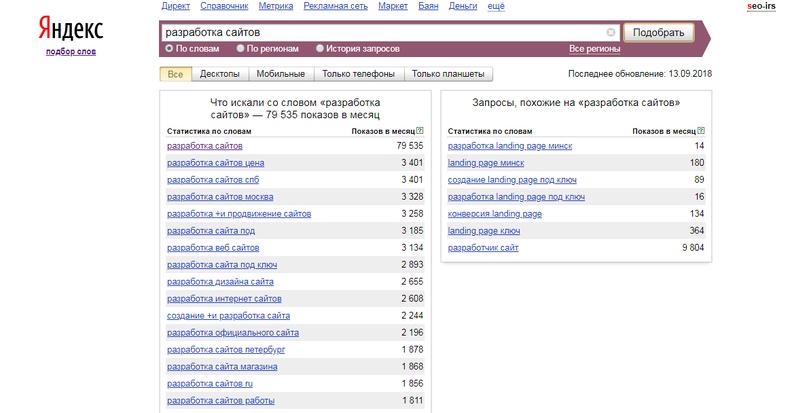Open the разработка сайтов москва keyword

(220, 197)
